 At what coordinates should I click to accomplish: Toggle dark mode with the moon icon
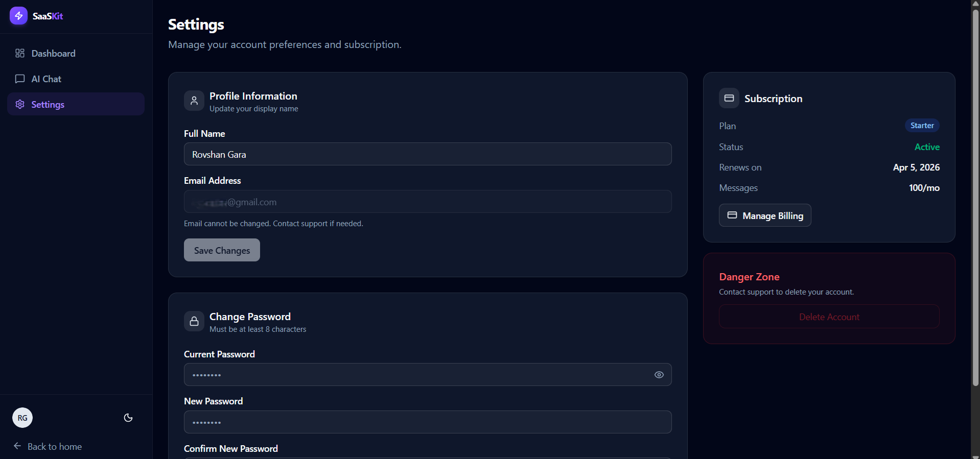pos(128,418)
